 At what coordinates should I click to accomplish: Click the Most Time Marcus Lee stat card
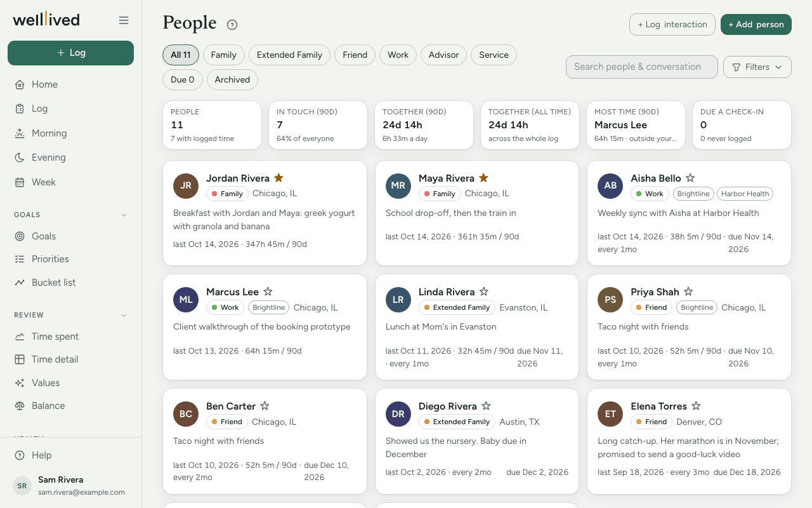point(636,125)
